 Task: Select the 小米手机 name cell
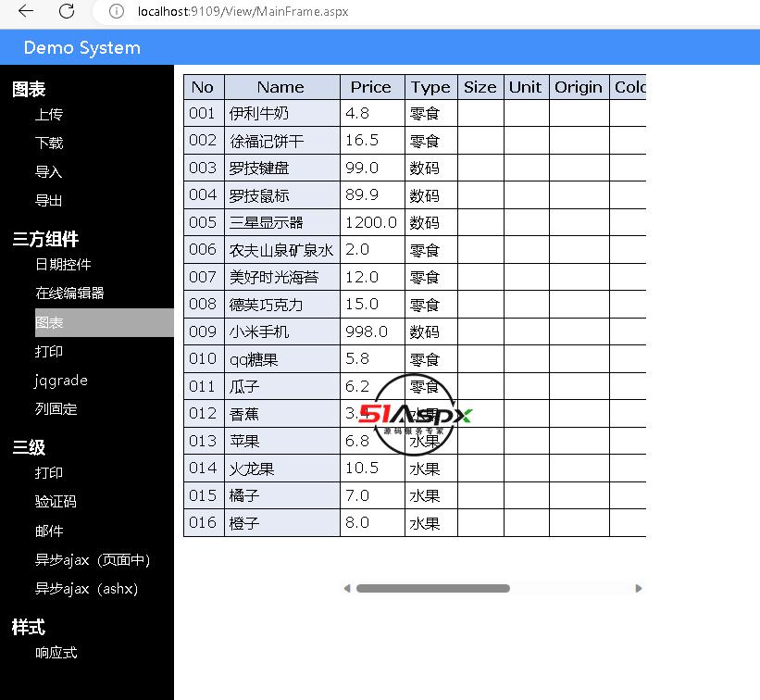point(281,331)
